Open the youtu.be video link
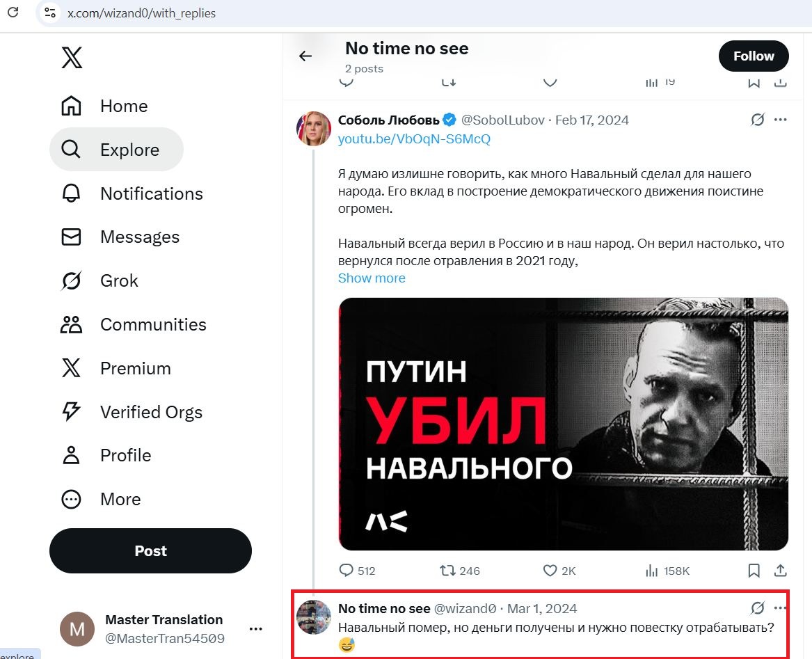 (x=414, y=138)
